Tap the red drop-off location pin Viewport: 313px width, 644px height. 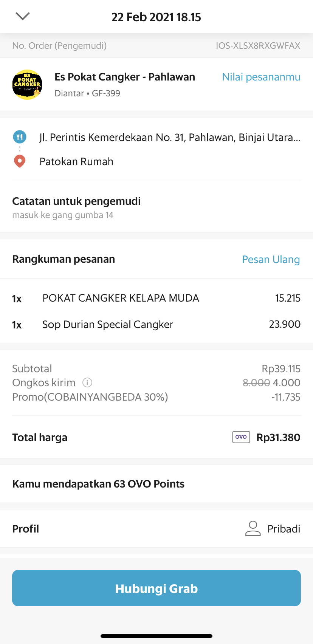[20, 161]
